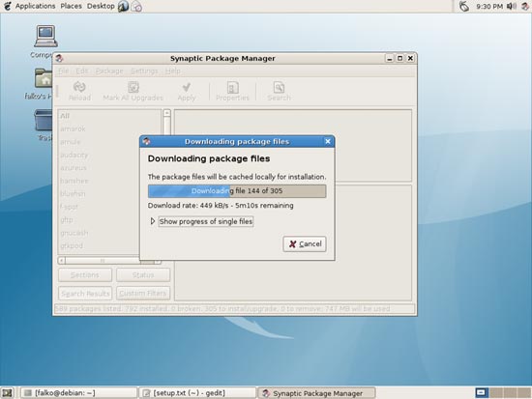Image resolution: width=532 pixels, height=399 pixels.
Task: Click the Mark All Upgrades toolbar icon
Action: 133,87
